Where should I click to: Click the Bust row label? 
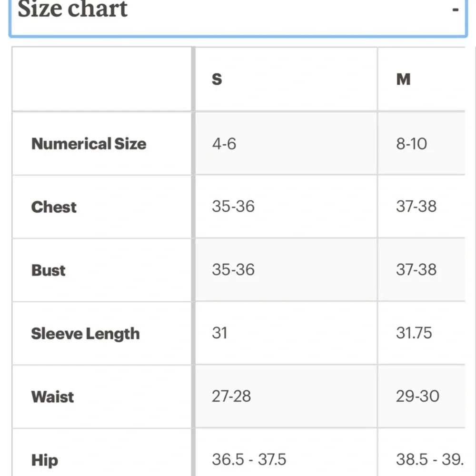tap(48, 270)
